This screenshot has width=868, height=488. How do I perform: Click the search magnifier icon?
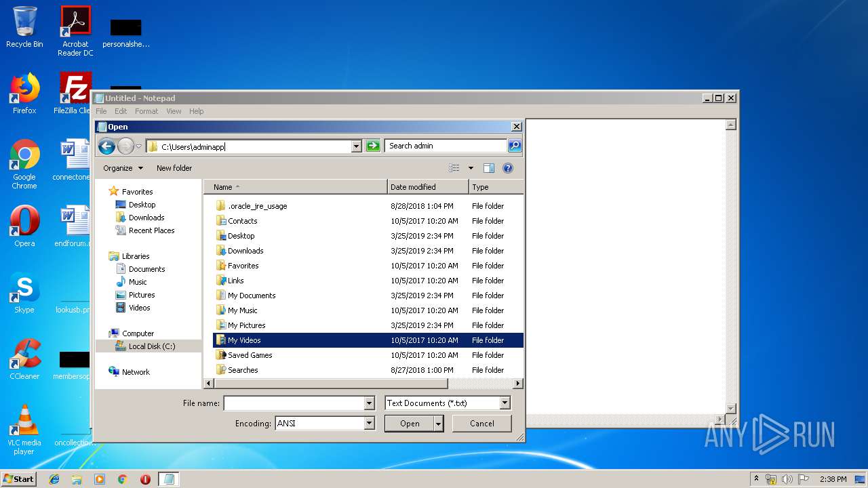pos(515,146)
